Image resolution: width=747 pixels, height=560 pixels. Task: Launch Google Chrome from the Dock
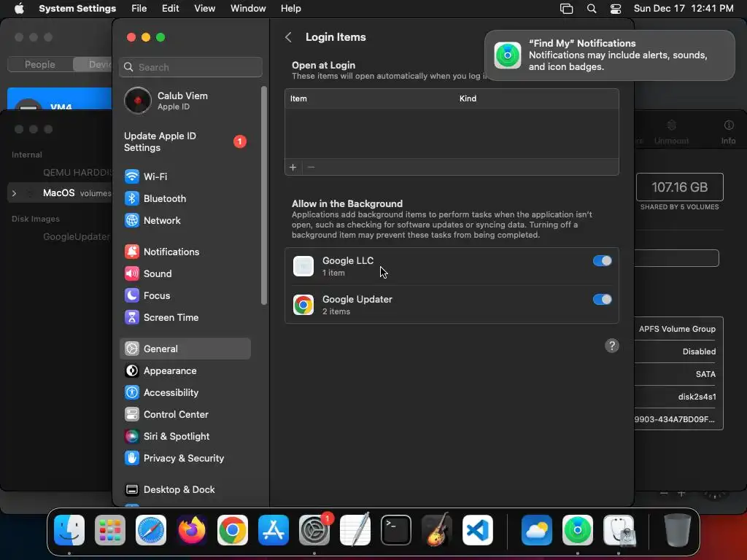(x=233, y=530)
